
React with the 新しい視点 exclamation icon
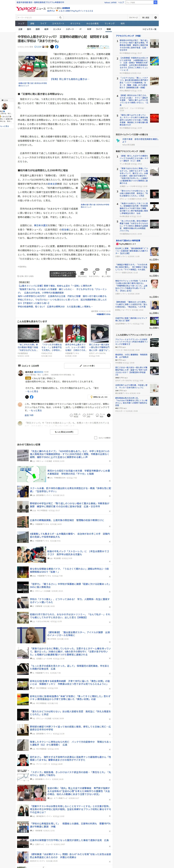coord(106,273)
